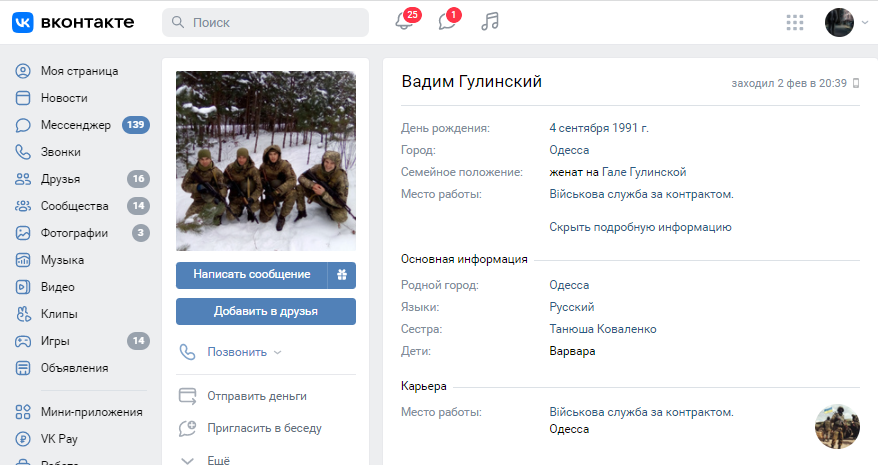The height and width of the screenshot is (465, 878).
Task: Click the Звонки phone icon
Action: 23,152
